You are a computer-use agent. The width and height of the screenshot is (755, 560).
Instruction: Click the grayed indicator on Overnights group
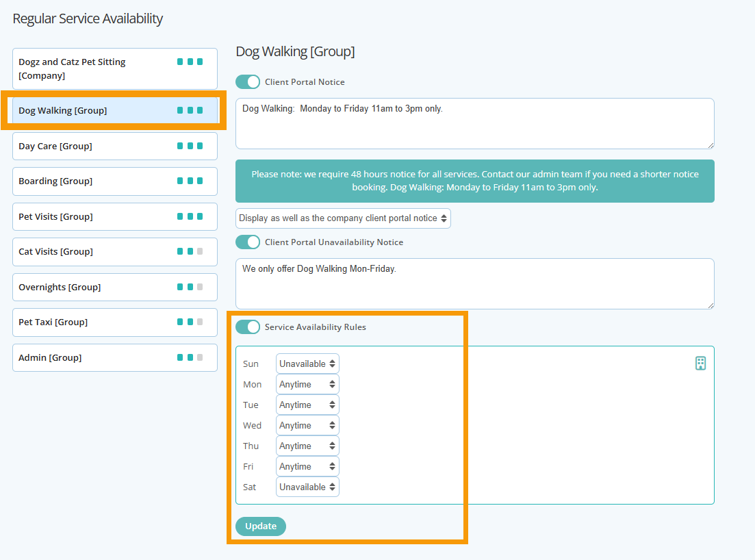click(199, 286)
